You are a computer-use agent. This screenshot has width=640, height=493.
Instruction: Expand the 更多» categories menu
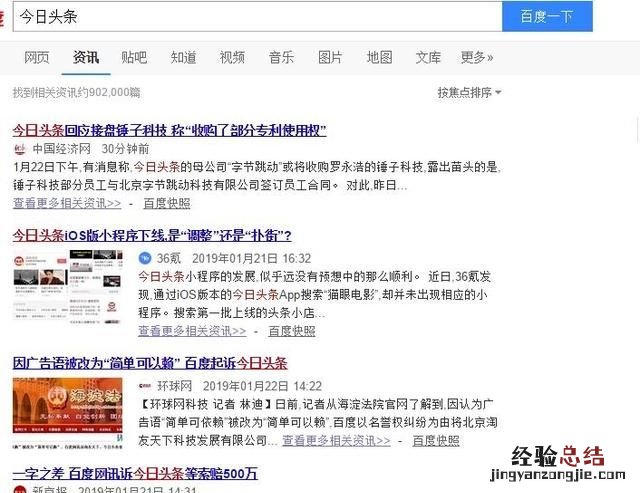point(477,57)
